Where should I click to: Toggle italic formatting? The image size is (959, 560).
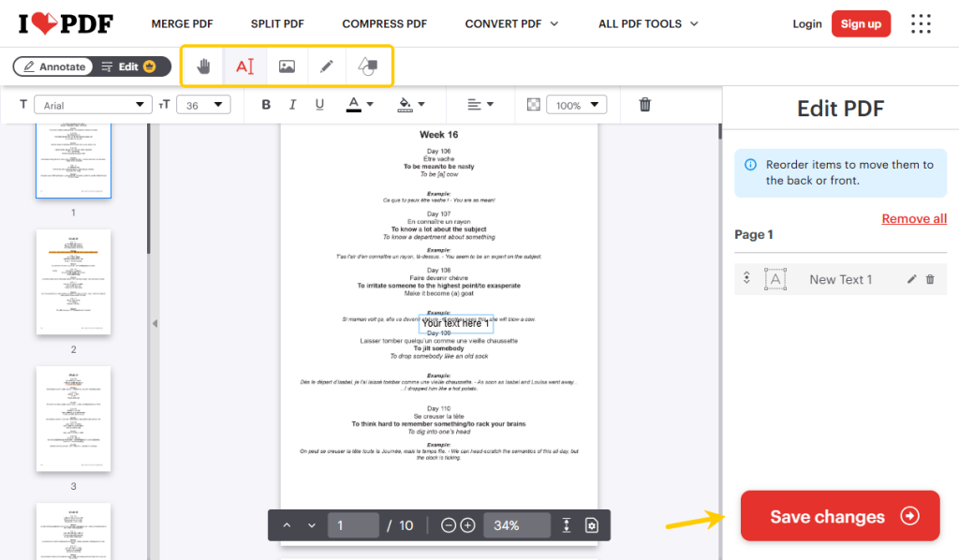[292, 105]
